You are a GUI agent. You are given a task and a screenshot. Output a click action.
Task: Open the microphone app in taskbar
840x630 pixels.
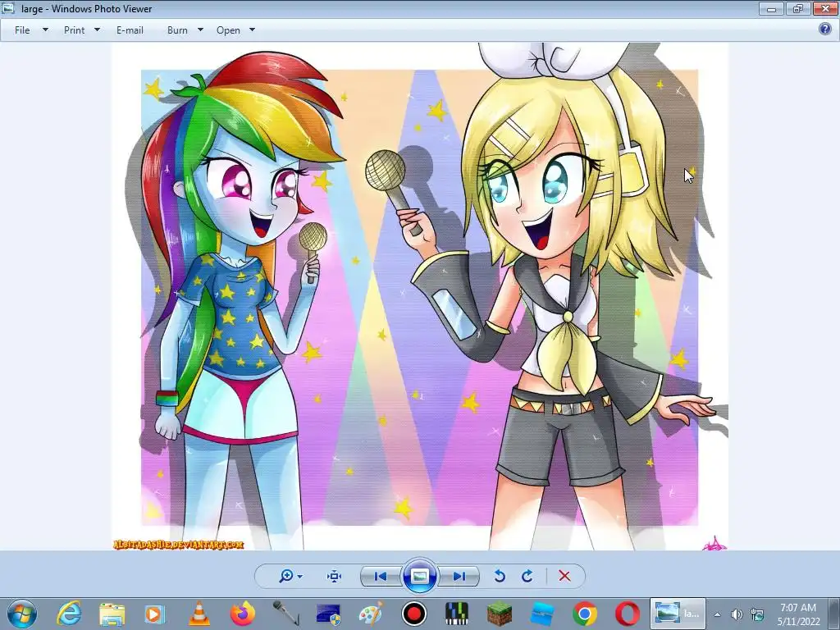click(x=285, y=614)
